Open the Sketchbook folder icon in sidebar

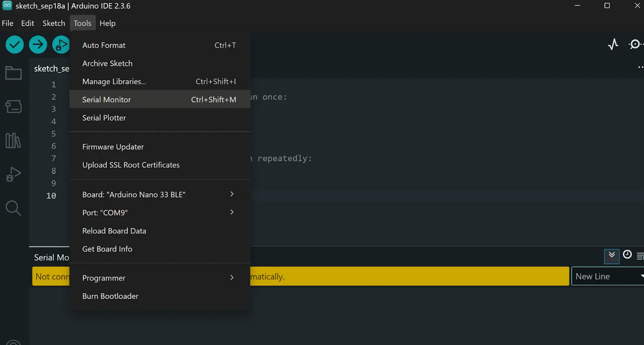(13, 73)
